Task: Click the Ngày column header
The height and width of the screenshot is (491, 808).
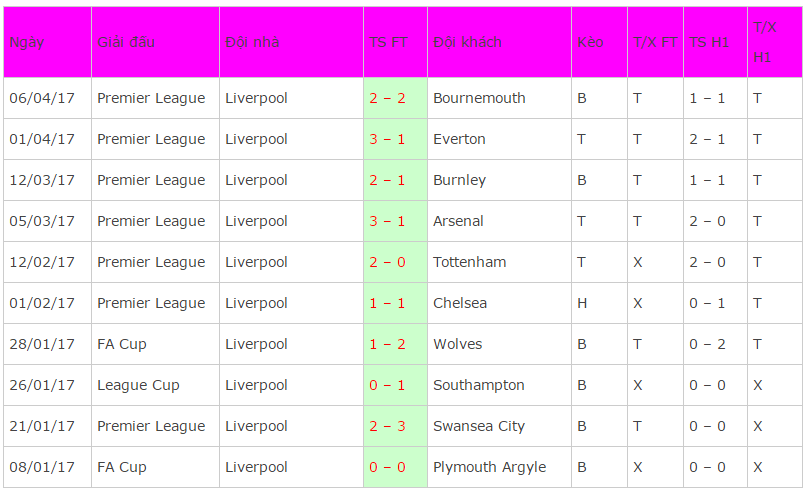Action: pos(47,42)
